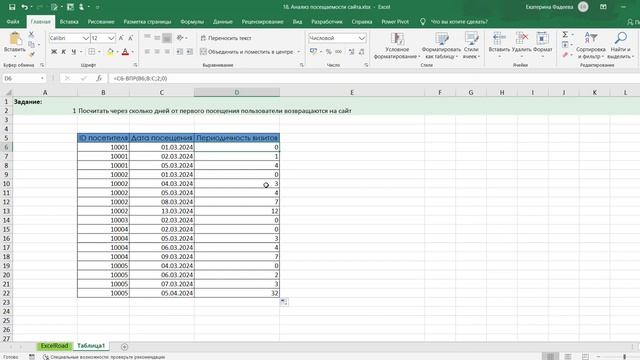Click the Clear eraser icon in editing group
Image resolution: width=640 pixels, height=360 pixels.
click(x=565, y=55)
